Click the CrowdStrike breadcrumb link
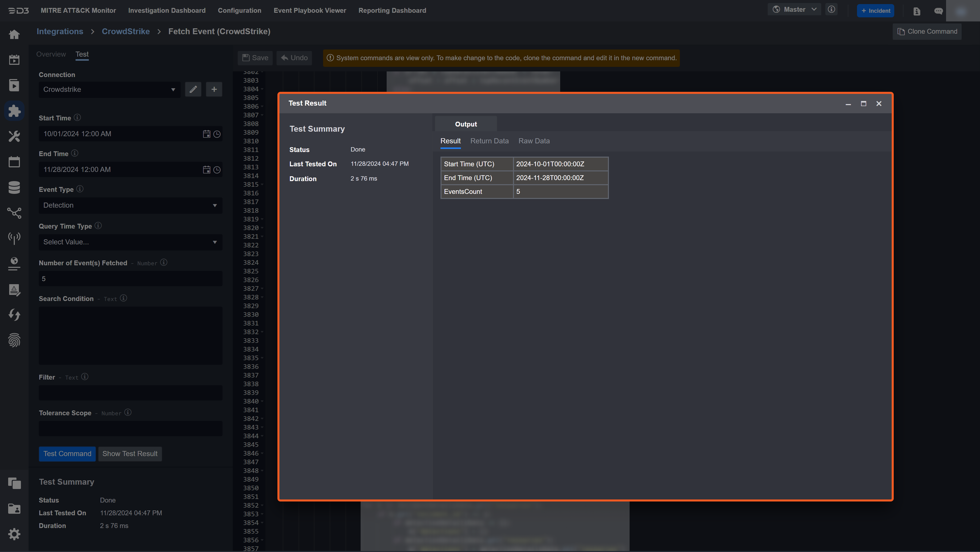Viewport: 980px width, 552px height. point(126,32)
